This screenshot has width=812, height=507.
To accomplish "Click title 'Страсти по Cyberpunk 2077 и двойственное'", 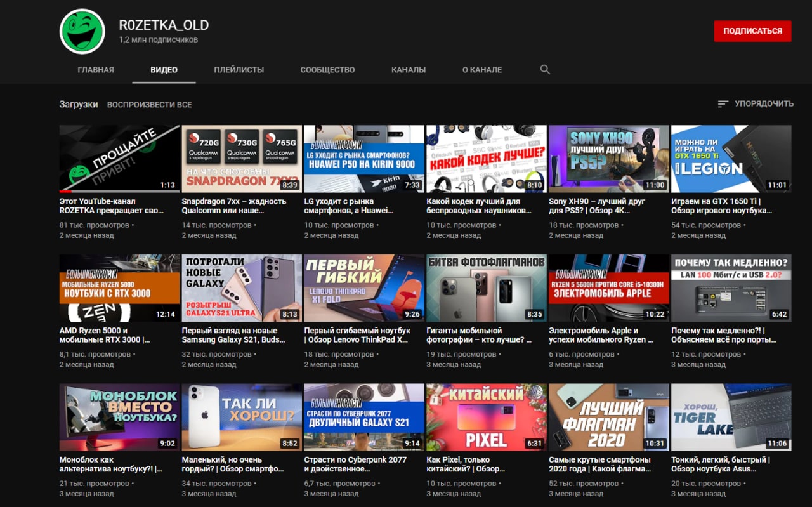I will tap(356, 464).
